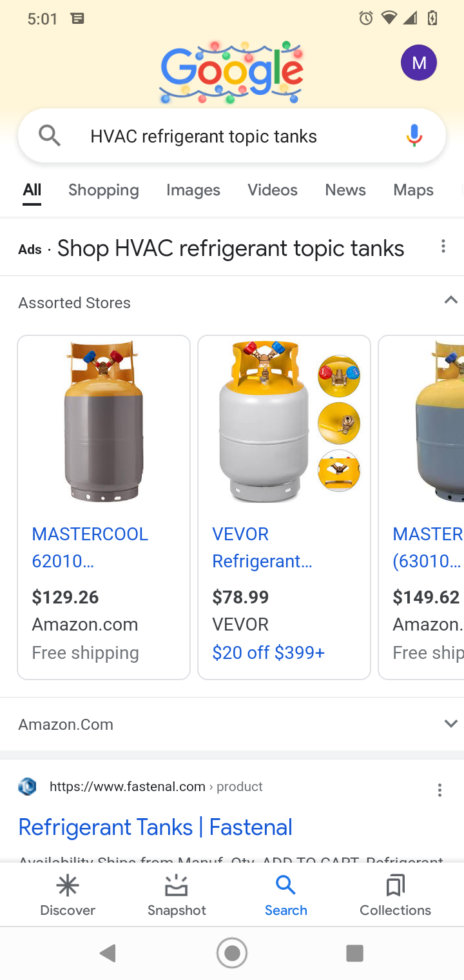Open the Refrigerant Tanks Fastenal link
Image resolution: width=464 pixels, height=980 pixels.
(x=155, y=827)
